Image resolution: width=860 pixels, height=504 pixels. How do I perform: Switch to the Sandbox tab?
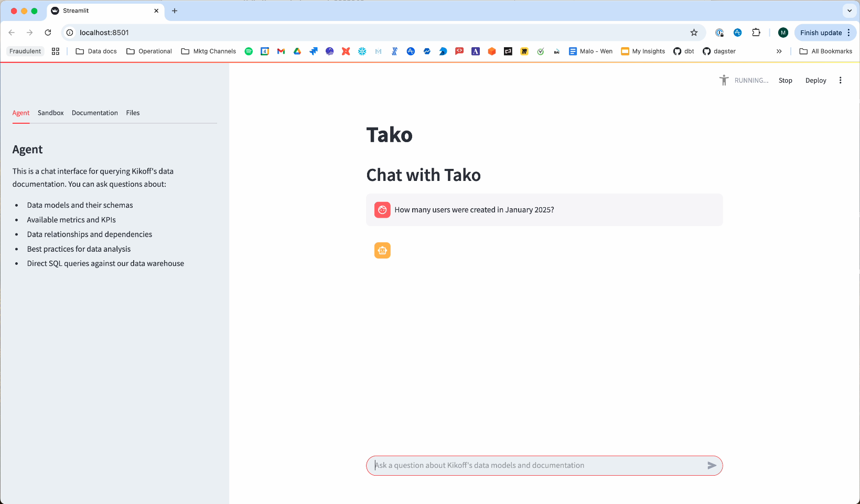(x=51, y=113)
